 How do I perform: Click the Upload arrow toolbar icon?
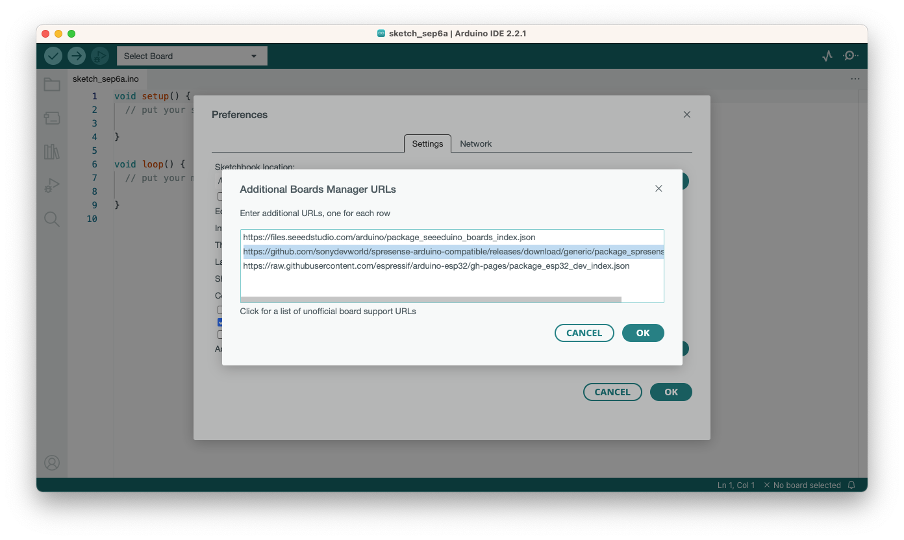[x=76, y=56]
